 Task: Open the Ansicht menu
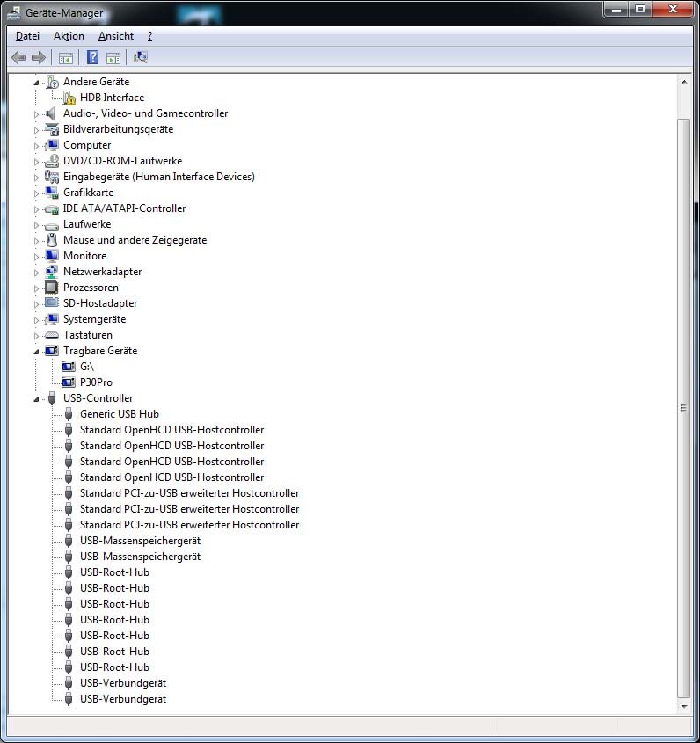(116, 36)
